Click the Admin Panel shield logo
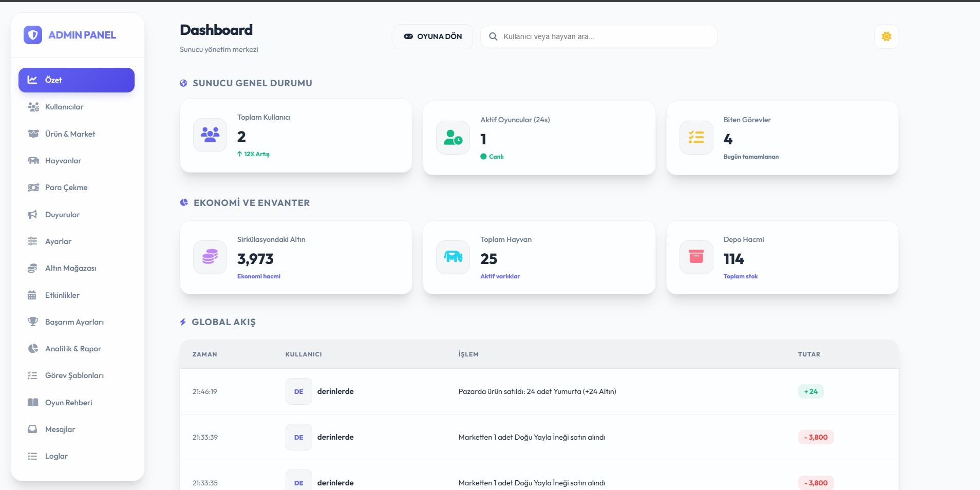Viewport: 980px width, 490px height. (x=33, y=35)
